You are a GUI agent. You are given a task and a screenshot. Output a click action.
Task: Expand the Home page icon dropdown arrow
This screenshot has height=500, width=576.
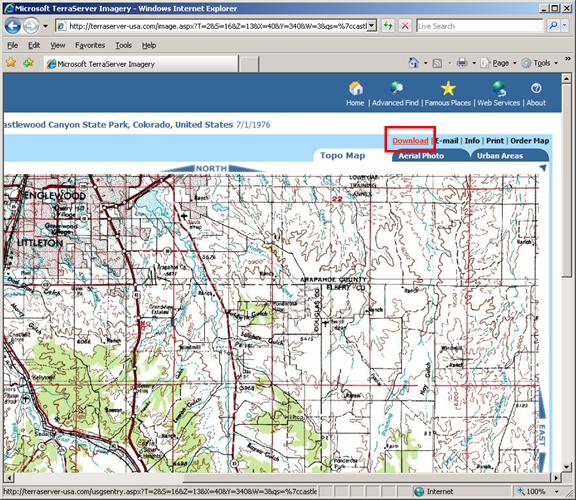tap(425, 63)
